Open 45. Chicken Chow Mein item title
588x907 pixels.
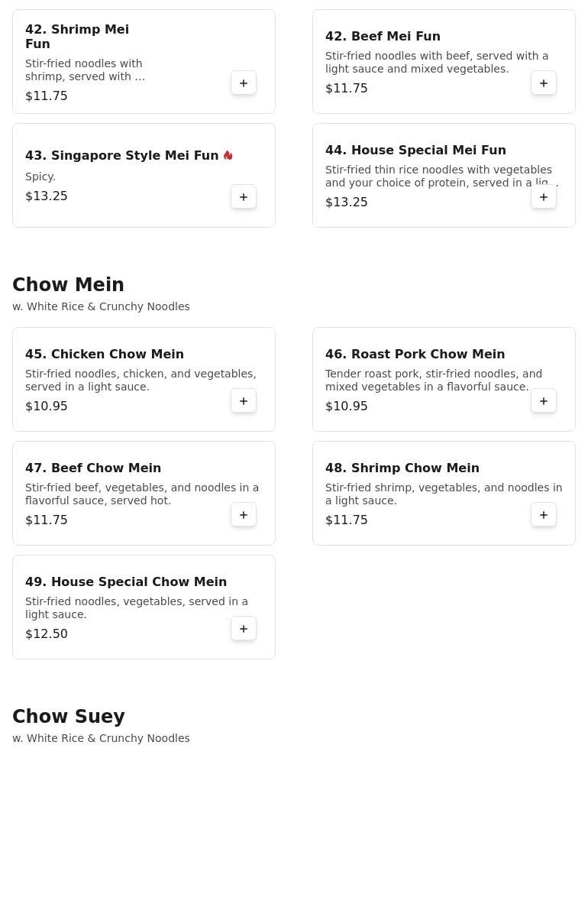coord(105,355)
